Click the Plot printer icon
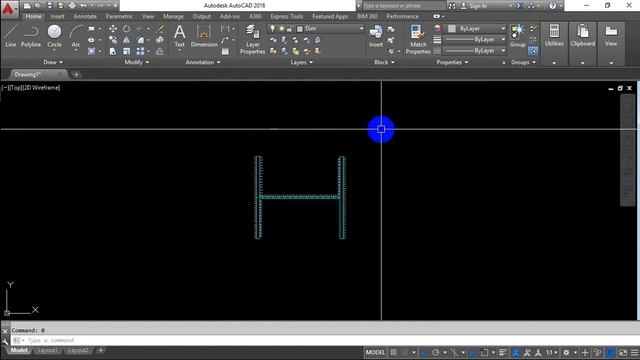 [72, 6]
